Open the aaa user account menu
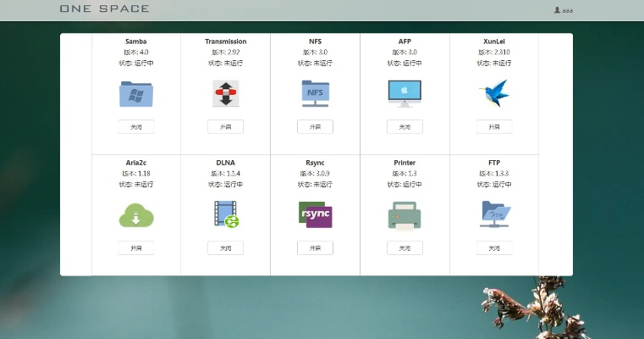 point(563,9)
